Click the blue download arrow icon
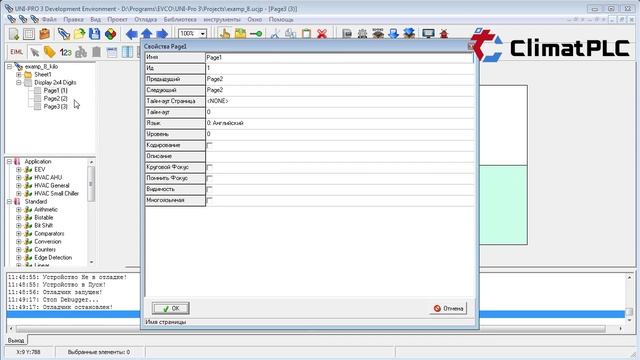The image size is (640, 360). coord(393,34)
